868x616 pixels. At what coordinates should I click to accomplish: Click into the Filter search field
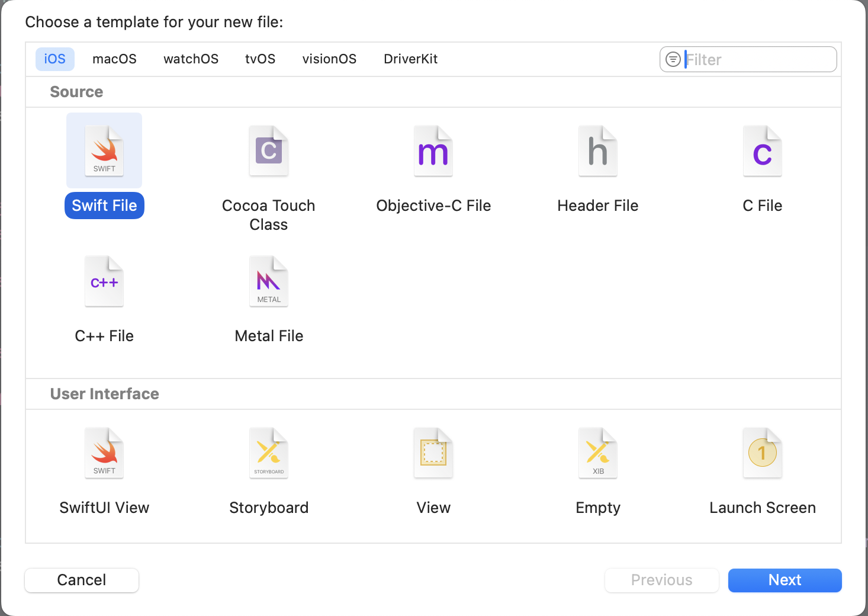coord(758,60)
